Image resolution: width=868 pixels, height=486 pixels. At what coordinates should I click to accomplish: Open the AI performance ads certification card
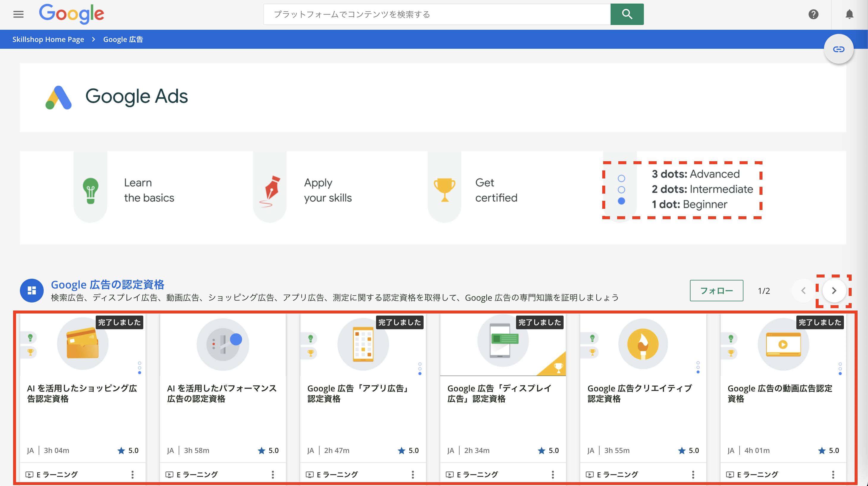pyautogui.click(x=222, y=393)
